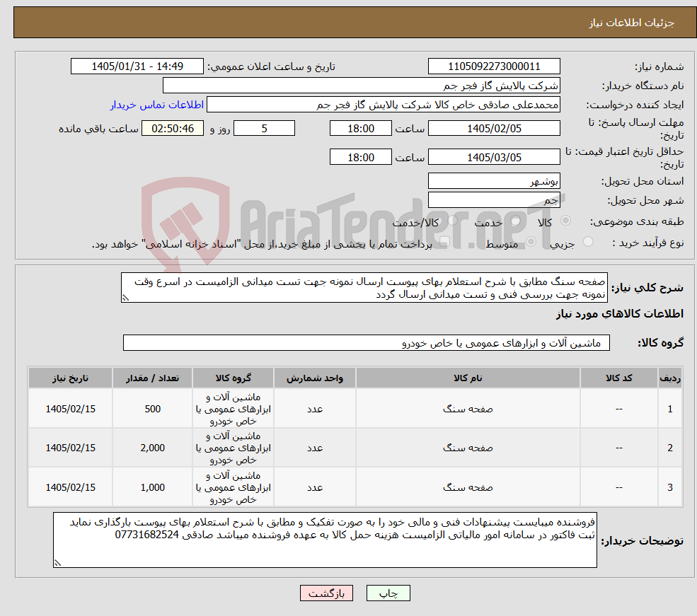The height and width of the screenshot is (616, 697).
Task: Click the request creator field محمدعلی صادقی
Action: point(383,105)
